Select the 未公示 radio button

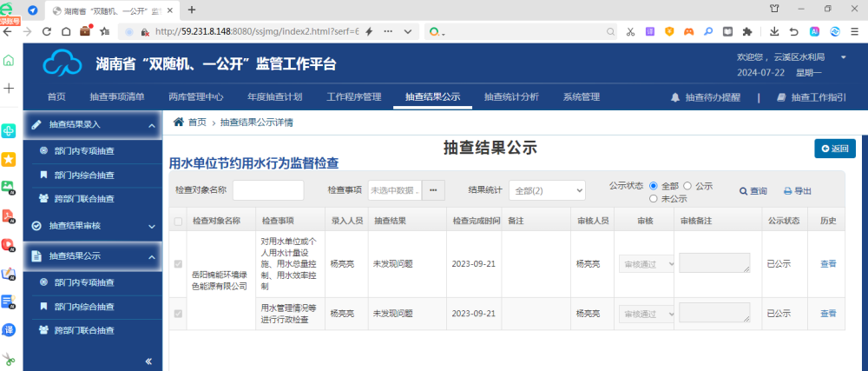[654, 198]
